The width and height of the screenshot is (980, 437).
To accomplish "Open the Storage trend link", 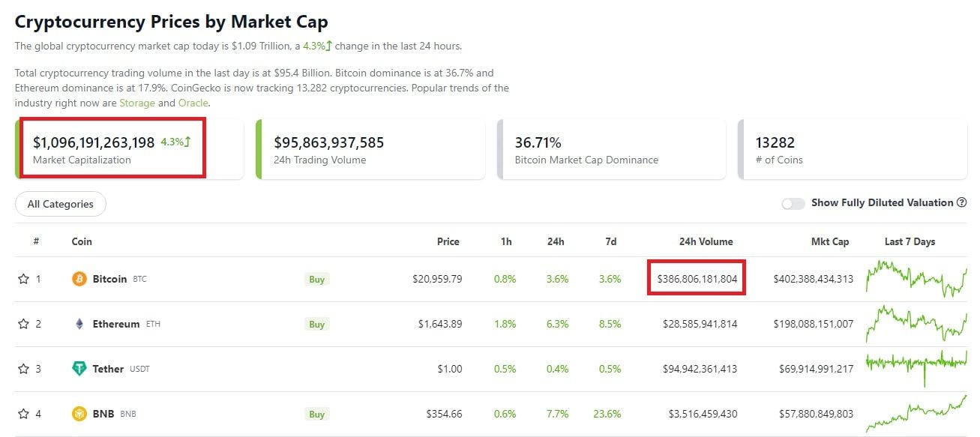I will click(x=137, y=103).
